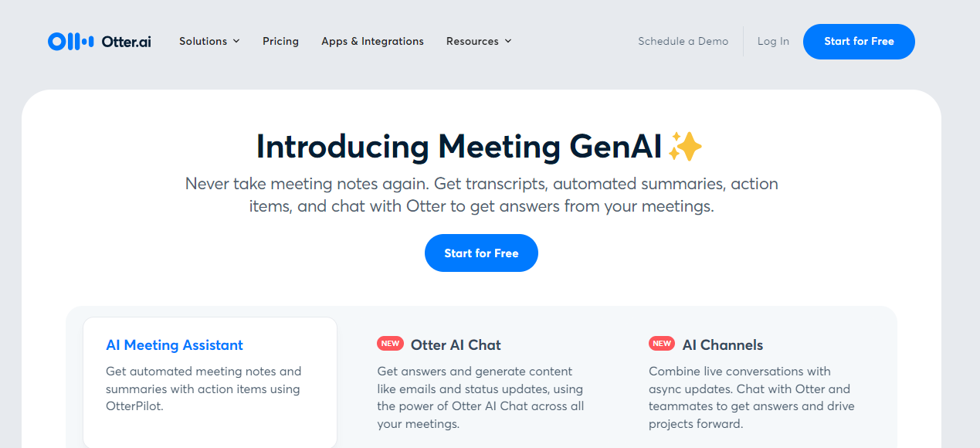Click the Schedule a Demo link
The height and width of the screenshot is (448, 980).
point(683,41)
